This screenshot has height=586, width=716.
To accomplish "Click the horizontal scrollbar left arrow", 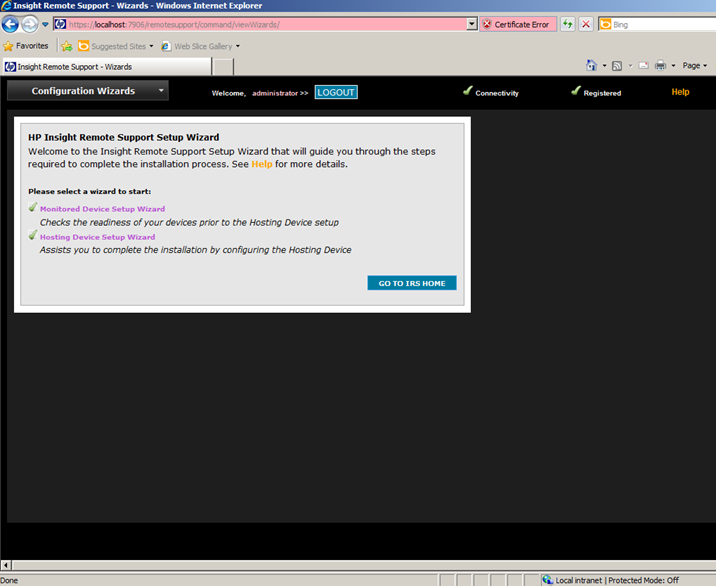I will click(6, 565).
